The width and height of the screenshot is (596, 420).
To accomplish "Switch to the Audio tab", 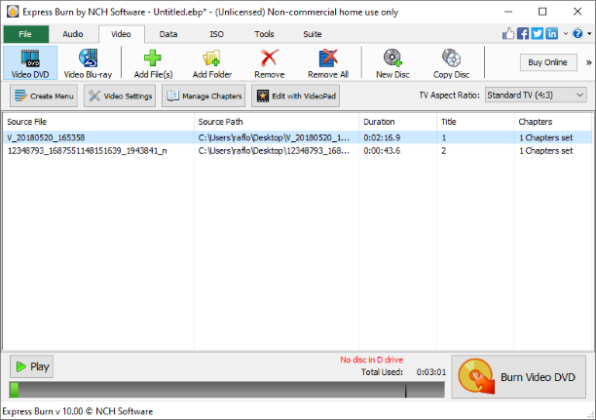I will tap(73, 34).
